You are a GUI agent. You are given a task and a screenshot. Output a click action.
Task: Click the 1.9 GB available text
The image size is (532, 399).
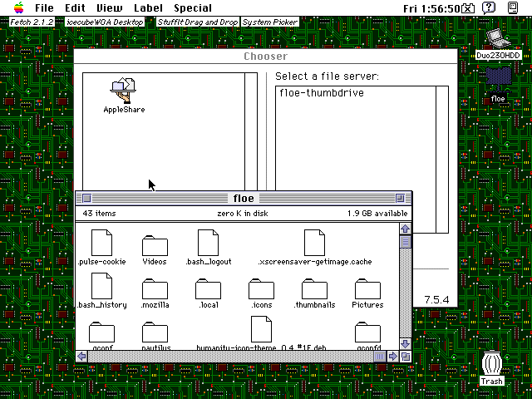pos(377,214)
